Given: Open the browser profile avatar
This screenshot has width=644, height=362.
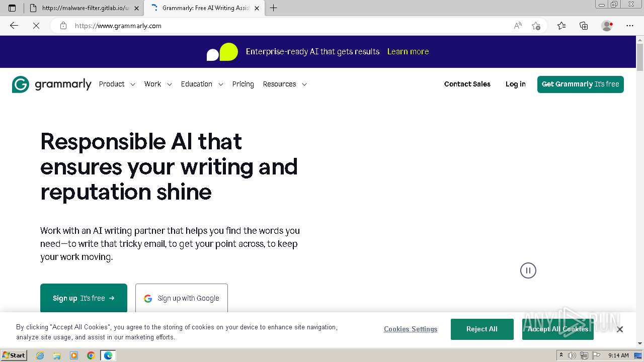Looking at the screenshot, I should 607,26.
